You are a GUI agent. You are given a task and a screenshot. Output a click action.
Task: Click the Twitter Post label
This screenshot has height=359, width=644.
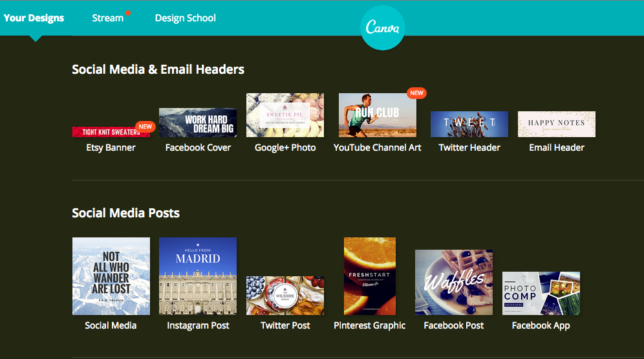pyautogui.click(x=285, y=325)
